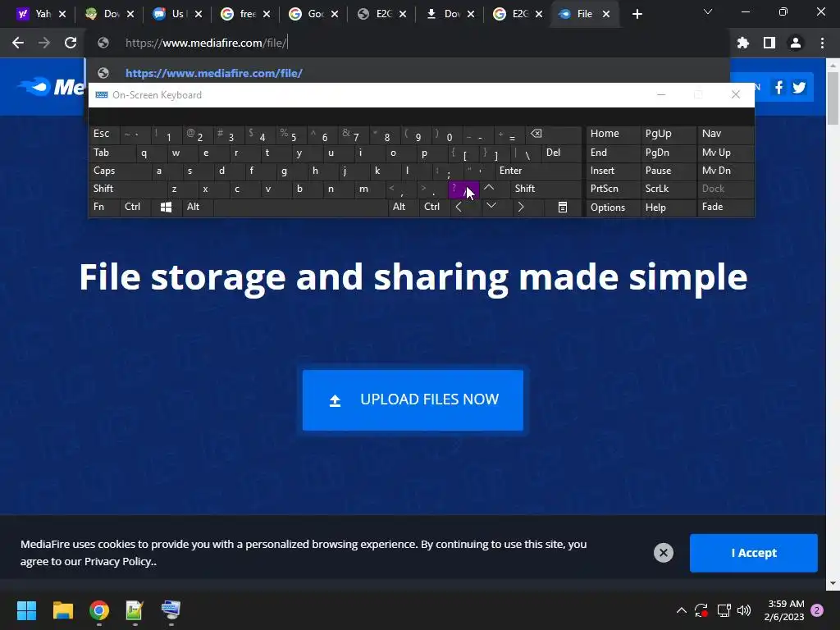Toggle the Fade key on keyboard
This screenshot has width=840, height=630.
(x=725, y=208)
